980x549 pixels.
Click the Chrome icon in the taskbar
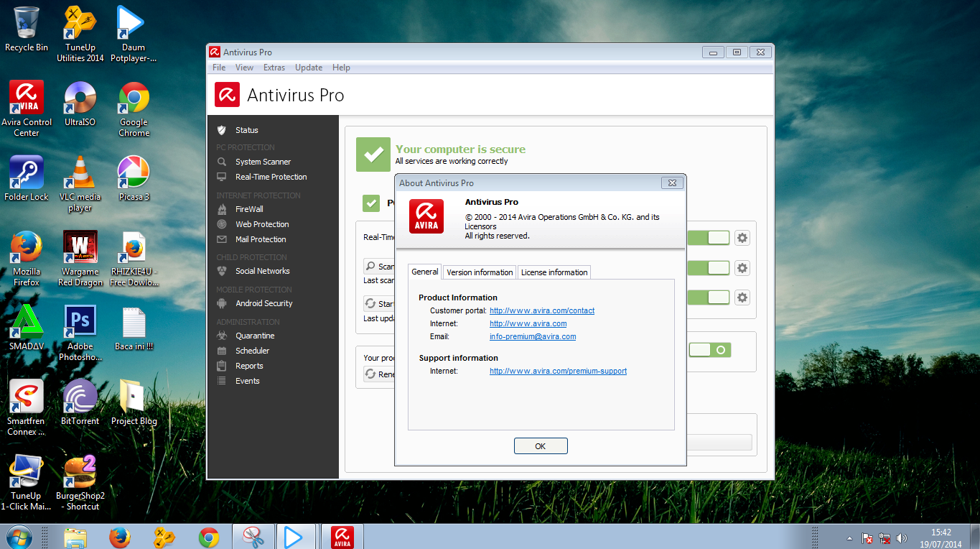[x=209, y=537]
